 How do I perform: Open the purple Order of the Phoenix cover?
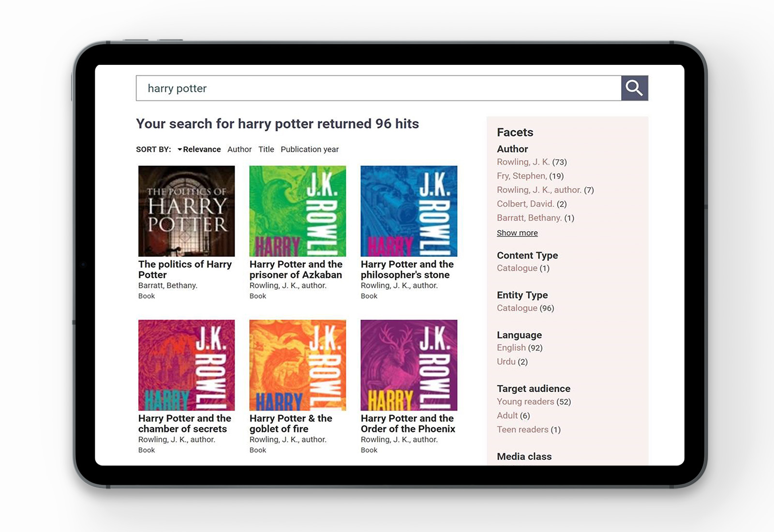[409, 365]
